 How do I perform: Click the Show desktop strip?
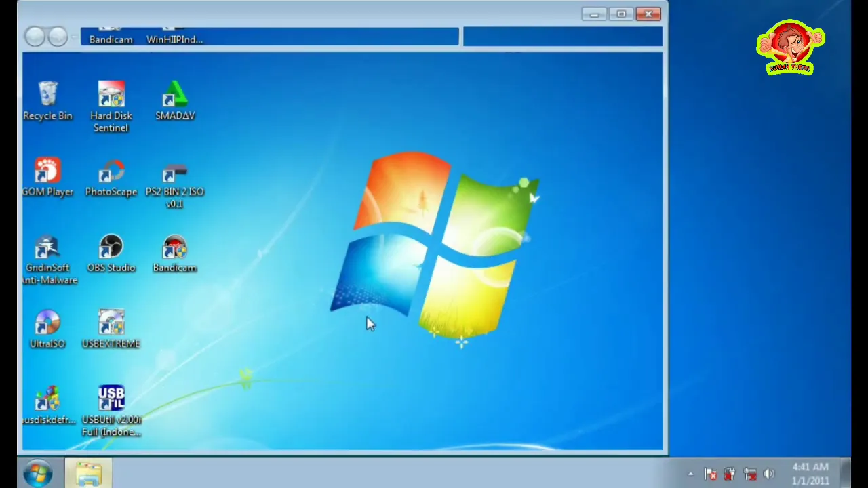846,473
